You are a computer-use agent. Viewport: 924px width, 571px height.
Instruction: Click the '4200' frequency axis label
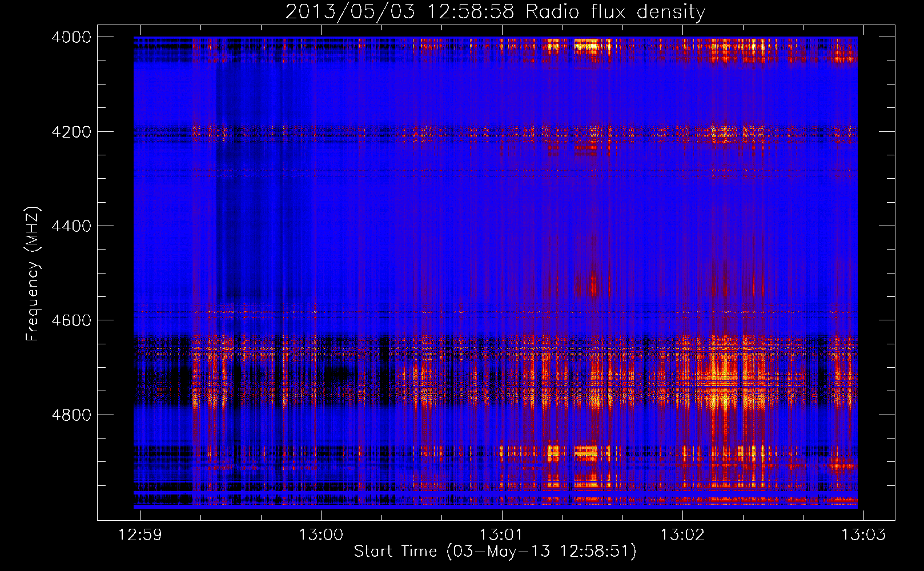pos(71,132)
